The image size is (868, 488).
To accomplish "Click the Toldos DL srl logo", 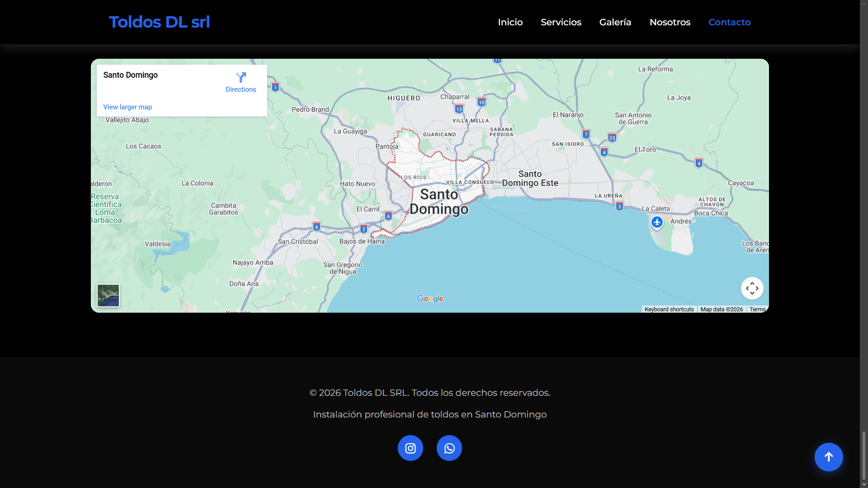I will click(159, 22).
